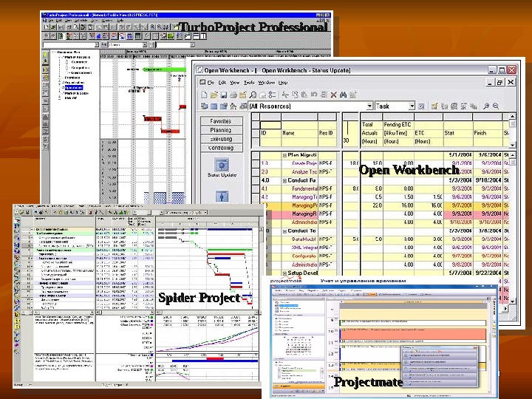Click the Paste icon in Open Workbench toolbar

(x=304, y=95)
